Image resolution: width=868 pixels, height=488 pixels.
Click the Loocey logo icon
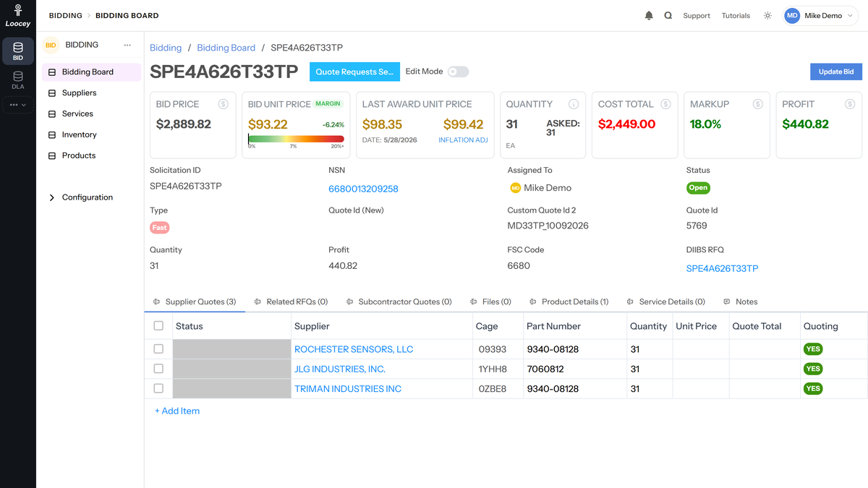click(x=18, y=10)
